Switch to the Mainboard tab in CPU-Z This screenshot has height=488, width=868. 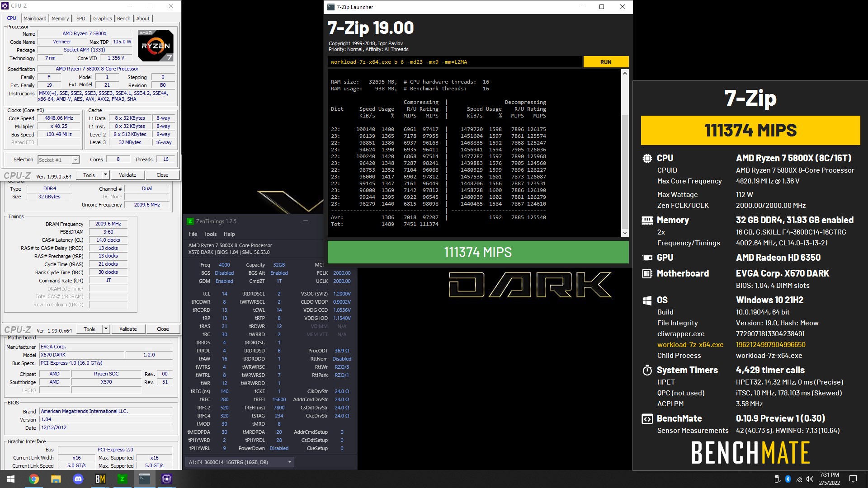point(35,19)
